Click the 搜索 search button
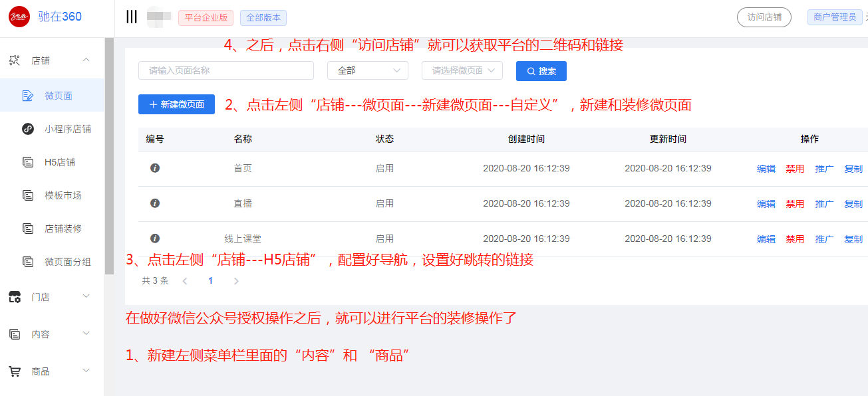868x396 pixels. click(541, 71)
